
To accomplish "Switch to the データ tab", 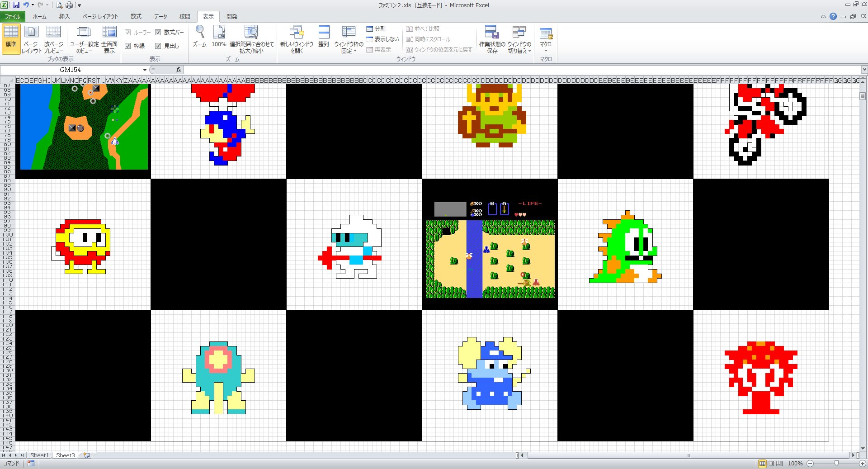I will 160,17.
